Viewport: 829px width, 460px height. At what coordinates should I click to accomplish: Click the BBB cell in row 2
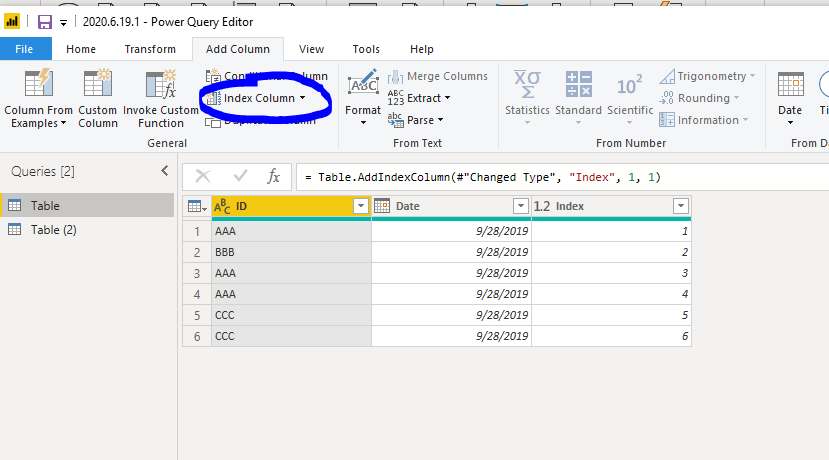291,252
